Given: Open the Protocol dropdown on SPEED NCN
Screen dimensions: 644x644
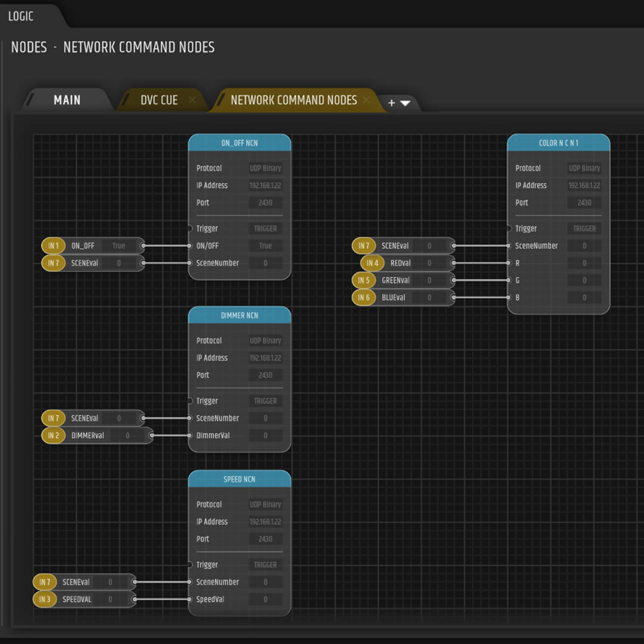Looking at the screenshot, I should [266, 504].
